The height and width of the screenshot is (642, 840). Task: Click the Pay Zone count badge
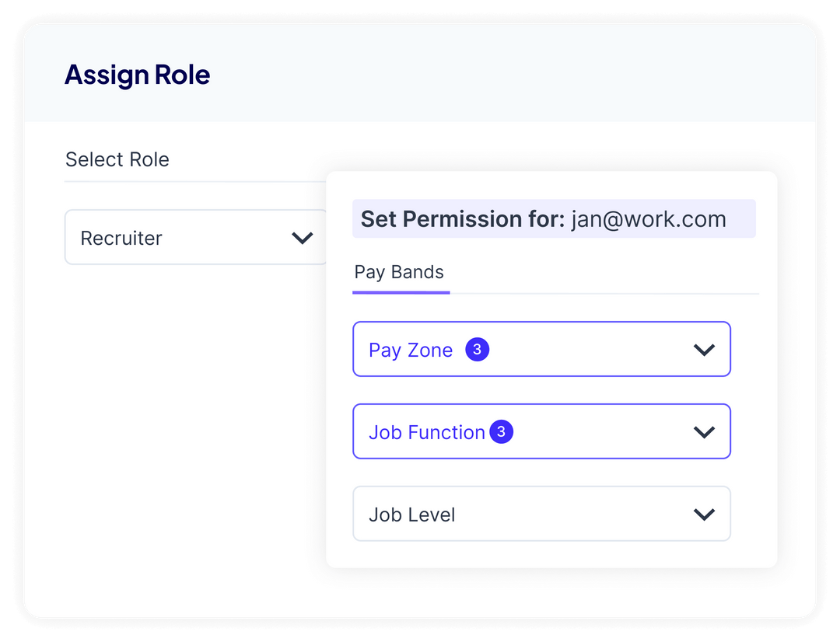[477, 350]
